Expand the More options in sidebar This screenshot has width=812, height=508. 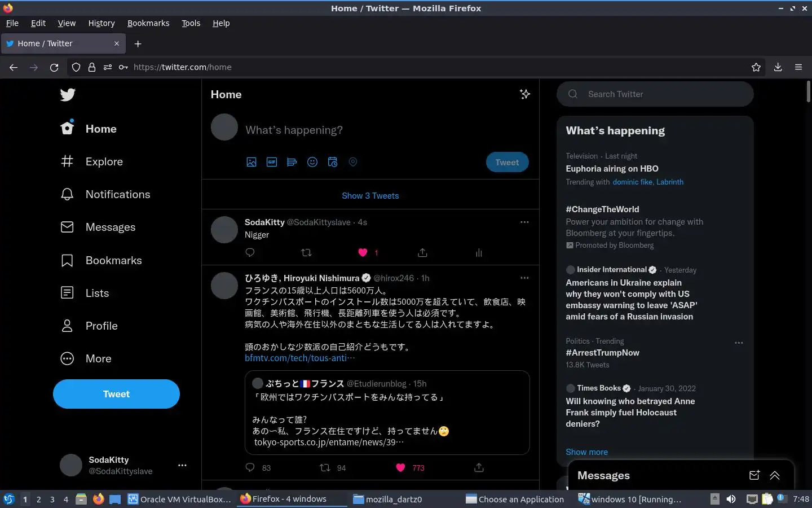86,358
